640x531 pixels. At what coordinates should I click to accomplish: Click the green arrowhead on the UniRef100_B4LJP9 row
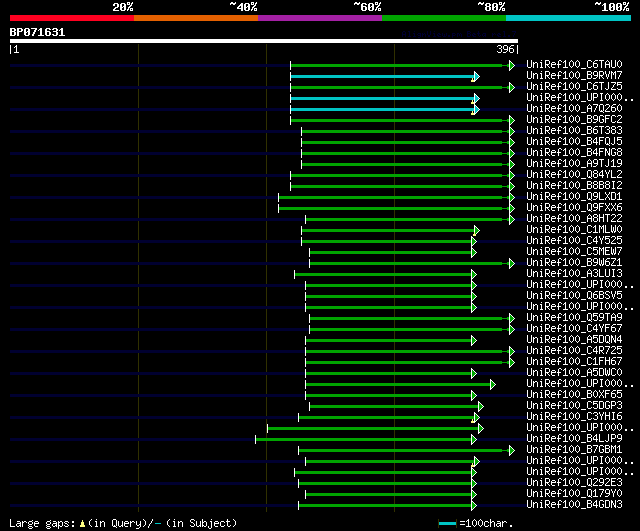pyautogui.click(x=474, y=440)
